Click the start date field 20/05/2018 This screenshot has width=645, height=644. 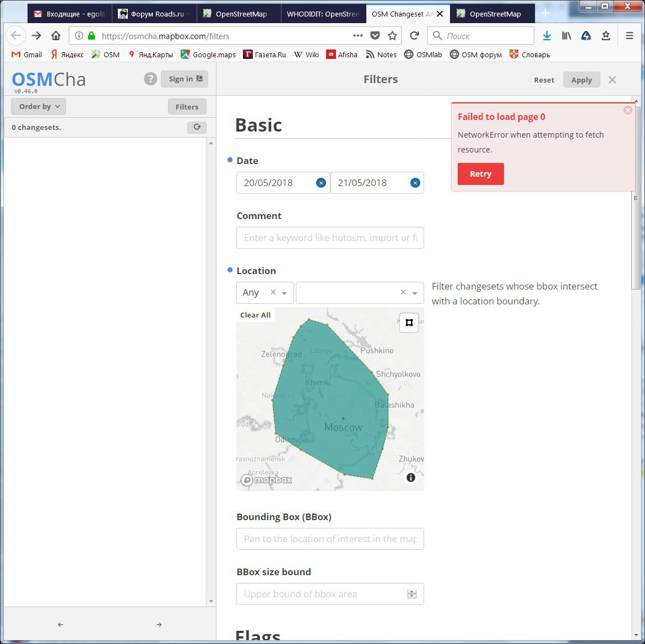(x=283, y=183)
